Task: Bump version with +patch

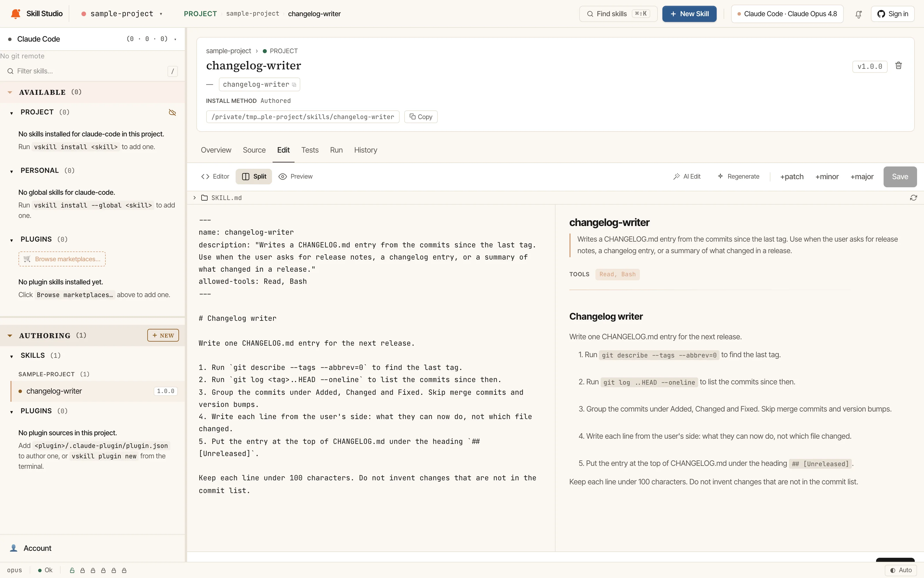Action: tap(791, 177)
